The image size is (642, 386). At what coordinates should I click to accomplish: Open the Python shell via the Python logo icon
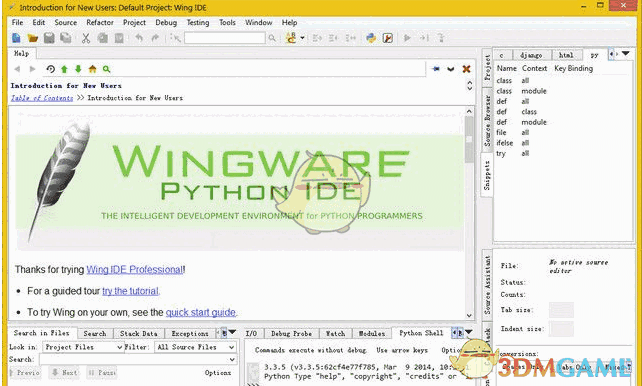point(371,38)
